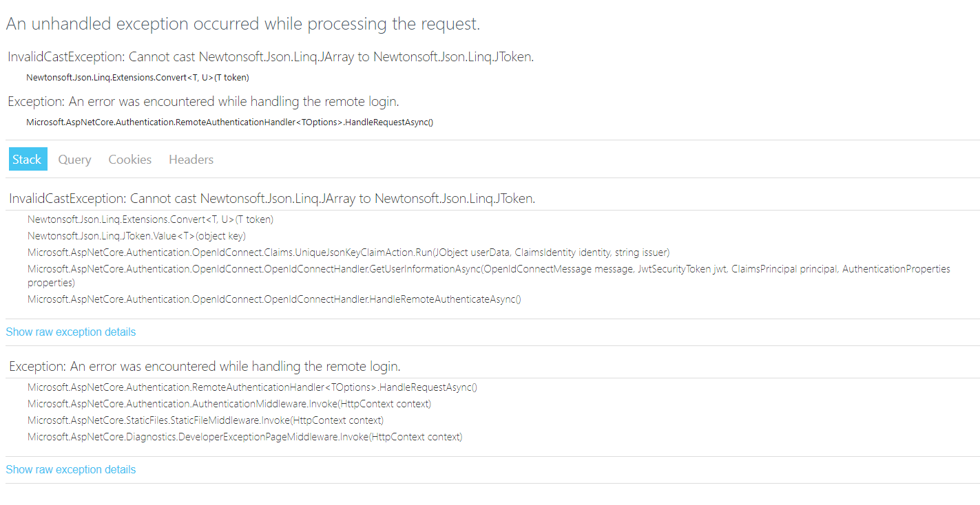Select the active Stack tab

click(28, 159)
